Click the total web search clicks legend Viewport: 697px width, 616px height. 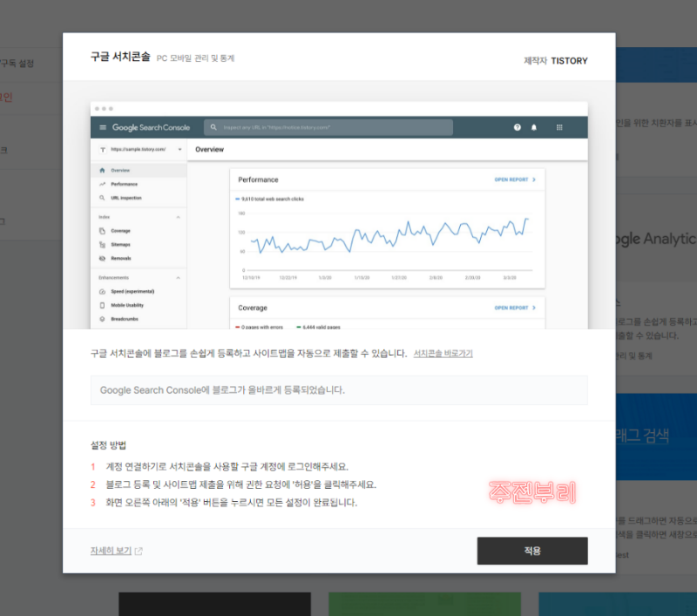click(x=270, y=200)
